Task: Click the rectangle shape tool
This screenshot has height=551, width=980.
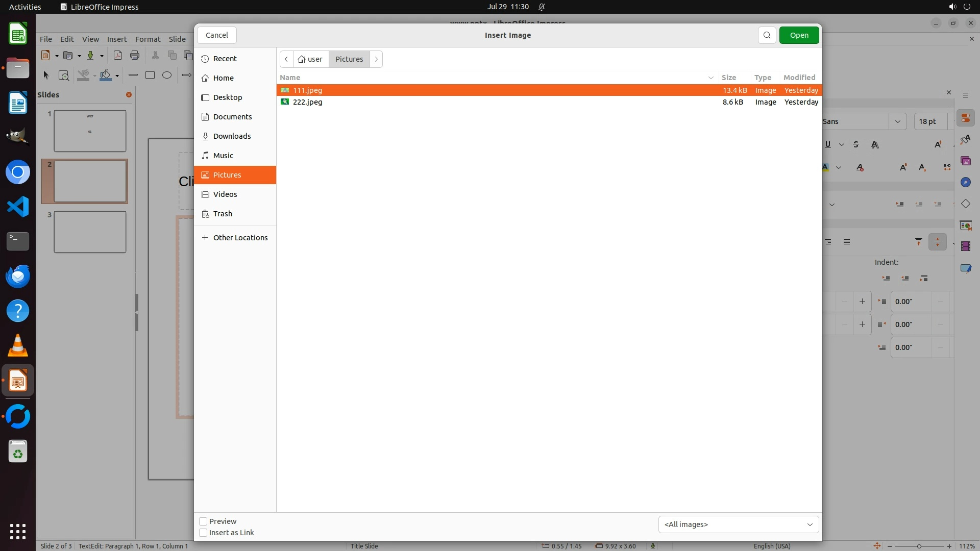Action: coord(150,75)
